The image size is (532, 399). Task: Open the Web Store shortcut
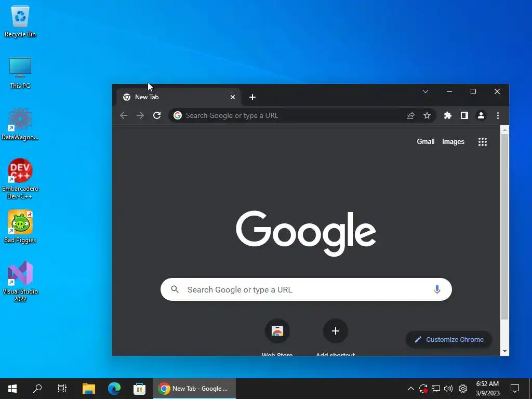pyautogui.click(x=277, y=331)
